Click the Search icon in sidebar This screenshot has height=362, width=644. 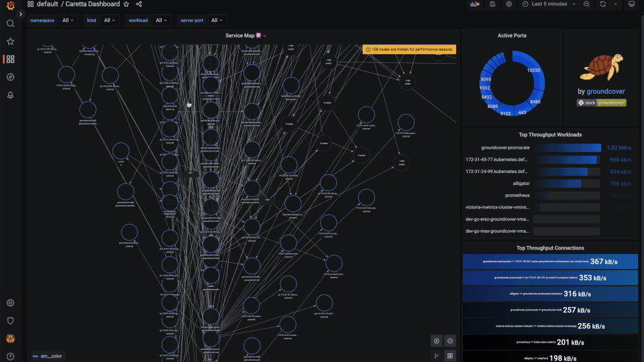coord(10,23)
